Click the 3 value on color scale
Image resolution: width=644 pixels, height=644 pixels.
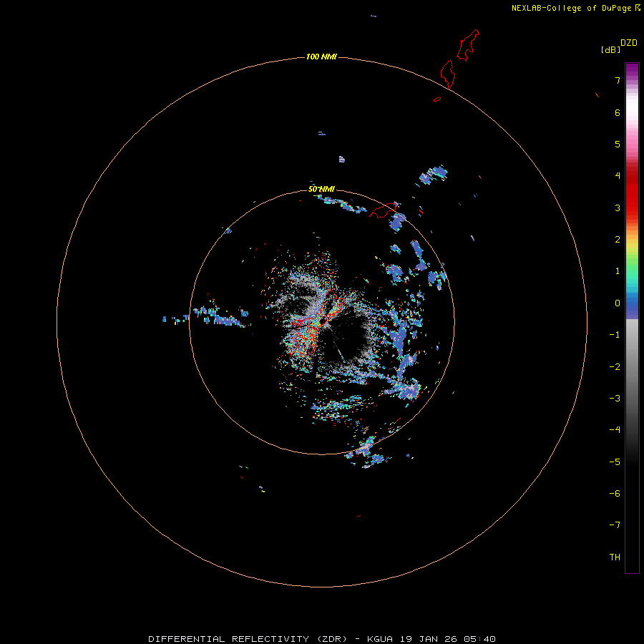pos(617,208)
